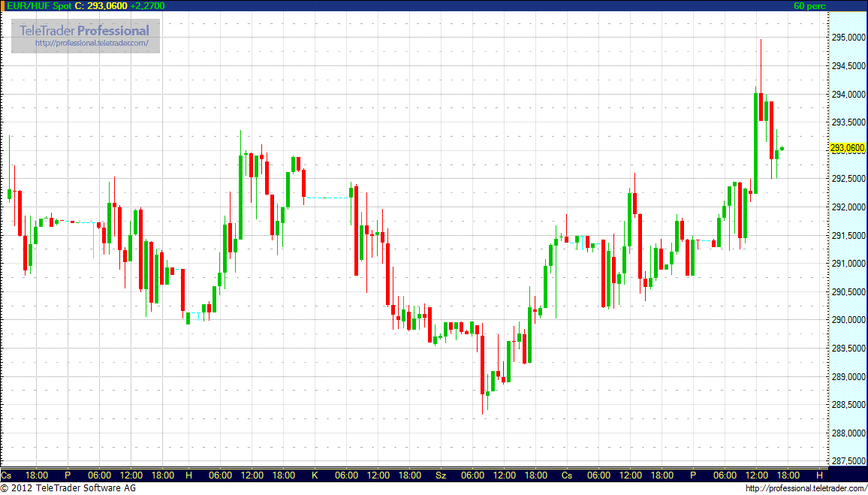Click the 294,0000 price axis label
The height and width of the screenshot is (495, 868).
[x=848, y=94]
